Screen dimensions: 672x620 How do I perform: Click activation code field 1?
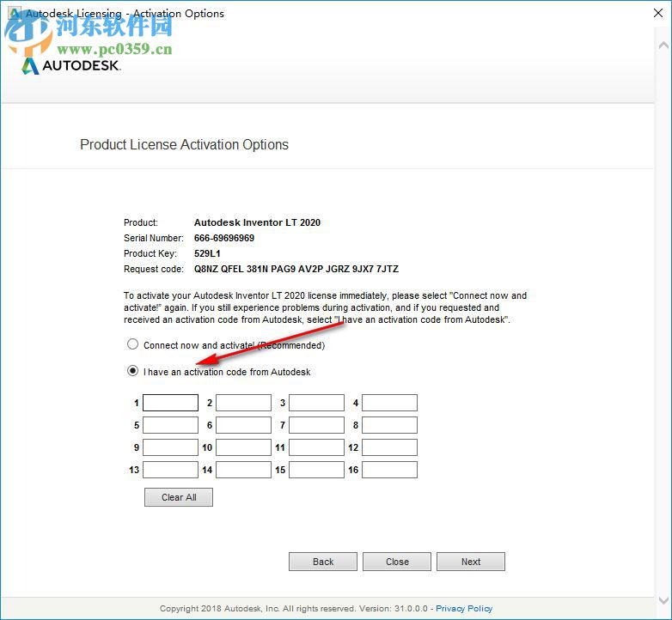(x=170, y=403)
